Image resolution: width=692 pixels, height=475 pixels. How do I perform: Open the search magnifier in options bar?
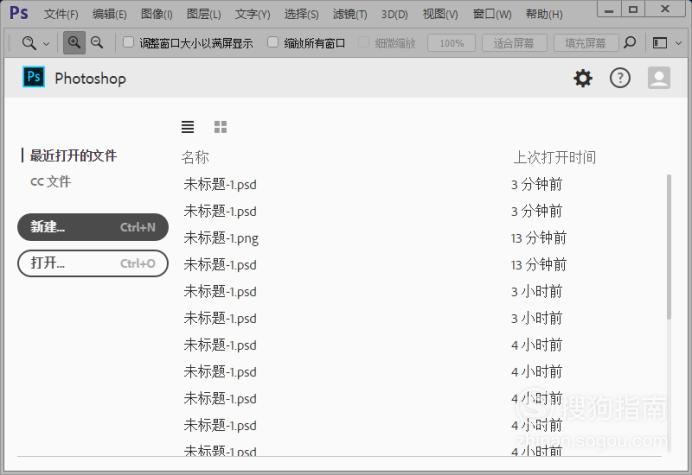click(630, 42)
